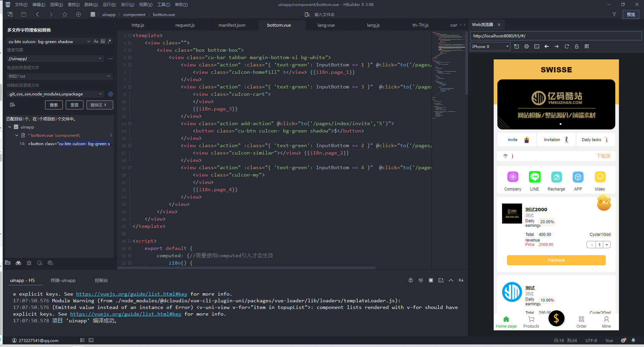This screenshot has width=644, height=347.
Task: Navigate back with the toolbar arrow
Action: click(37, 14)
